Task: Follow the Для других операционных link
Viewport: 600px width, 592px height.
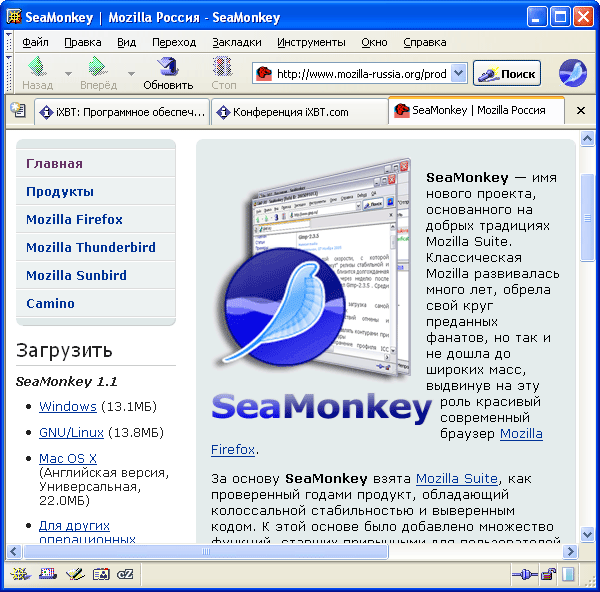Action: click(74, 526)
